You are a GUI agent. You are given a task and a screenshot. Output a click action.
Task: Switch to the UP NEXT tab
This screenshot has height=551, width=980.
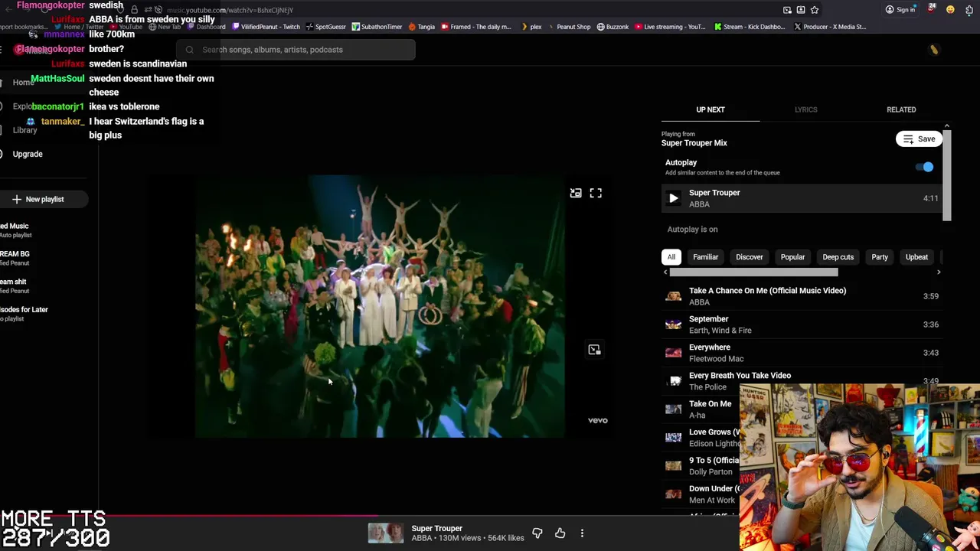710,109
